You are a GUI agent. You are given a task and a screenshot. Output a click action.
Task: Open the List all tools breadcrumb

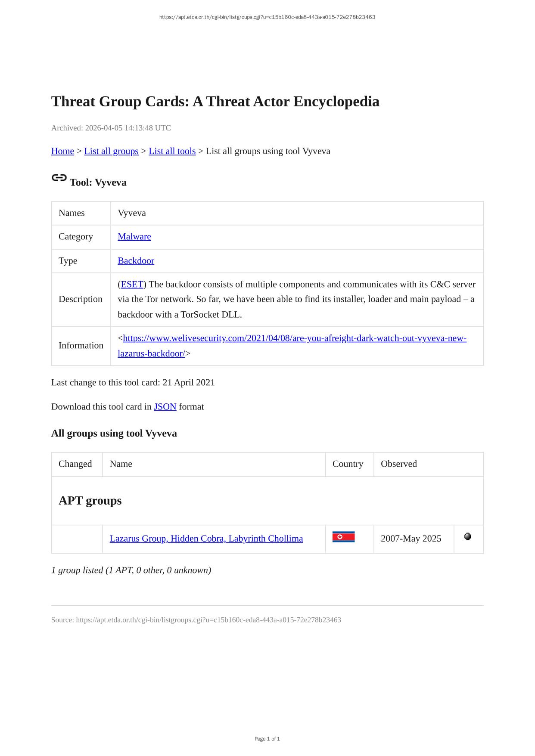172,151
